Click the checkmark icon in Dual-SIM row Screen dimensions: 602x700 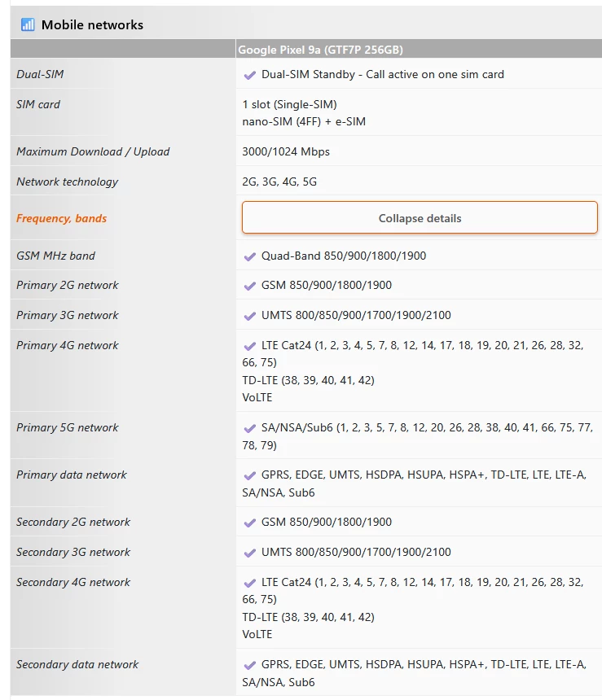(250, 75)
